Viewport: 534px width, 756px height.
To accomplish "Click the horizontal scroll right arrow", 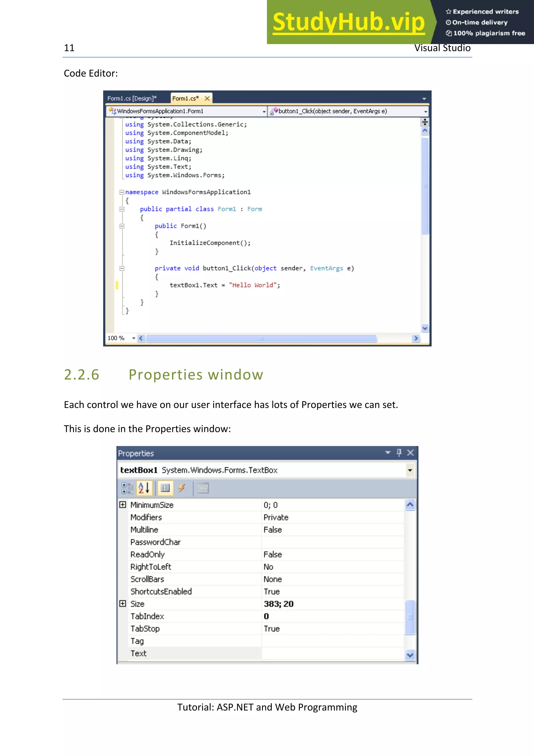I will coord(416,338).
